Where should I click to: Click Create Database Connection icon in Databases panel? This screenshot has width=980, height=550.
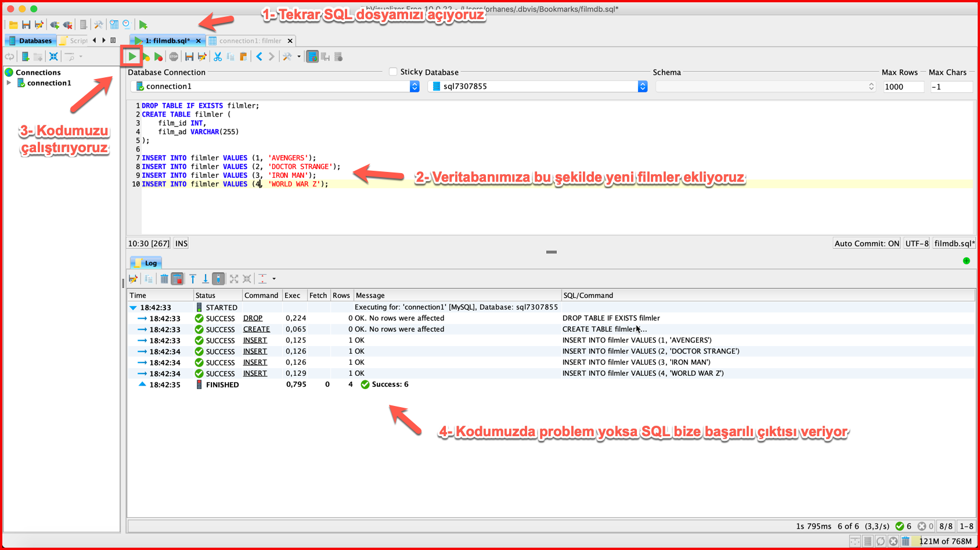click(25, 56)
